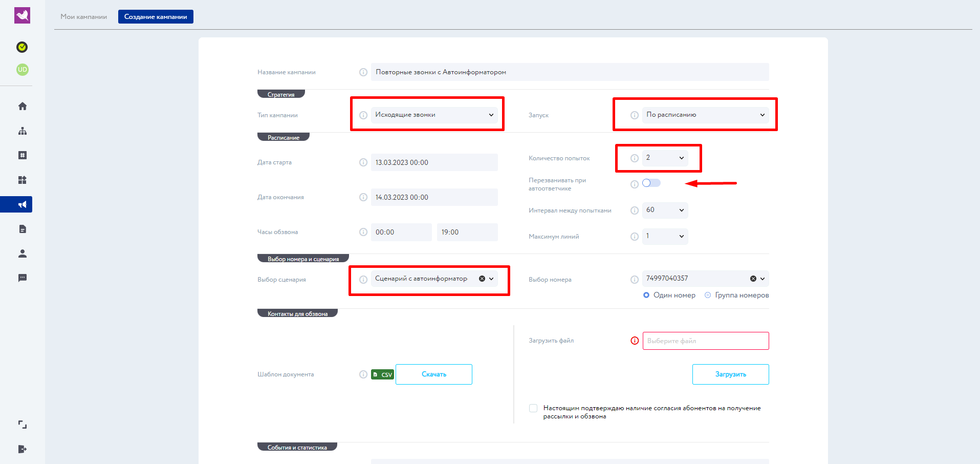
Task: Click the Выберите файл file input
Action: tap(706, 341)
